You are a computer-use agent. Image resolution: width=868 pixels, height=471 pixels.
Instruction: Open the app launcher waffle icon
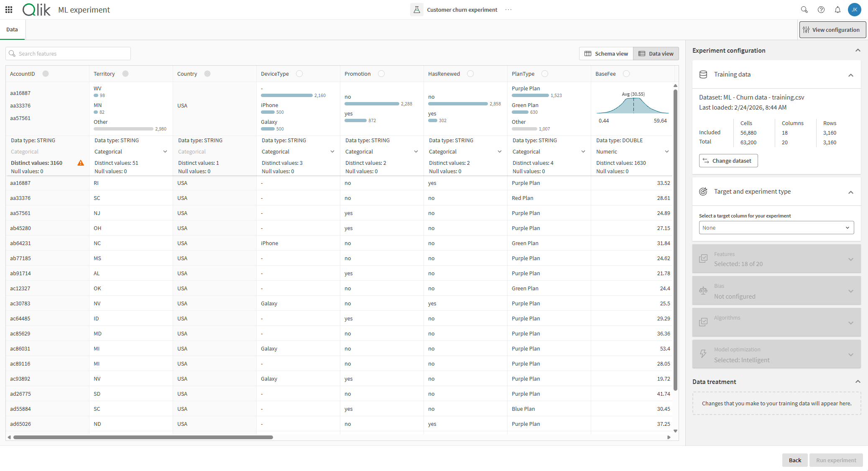tap(8, 10)
